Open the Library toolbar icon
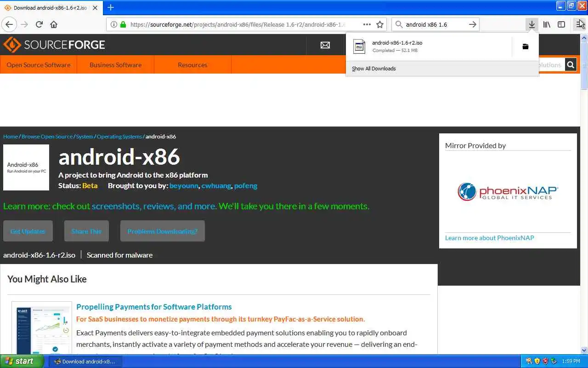 point(547,24)
